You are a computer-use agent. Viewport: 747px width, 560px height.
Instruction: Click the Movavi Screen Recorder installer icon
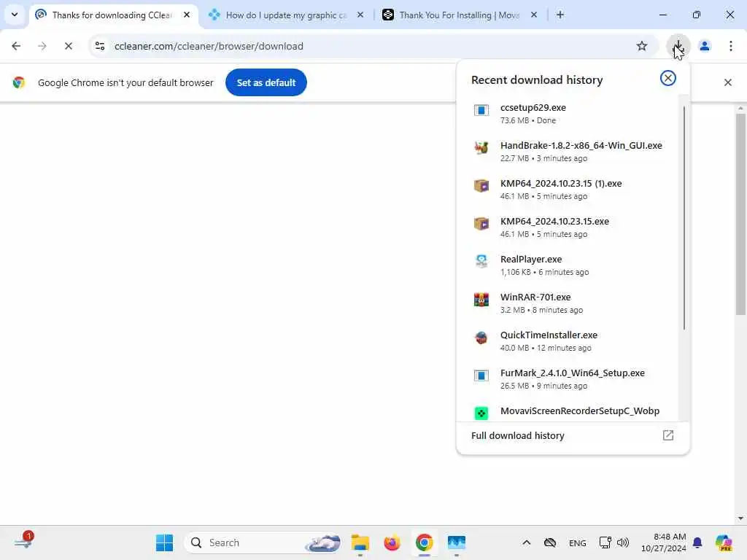click(x=481, y=413)
